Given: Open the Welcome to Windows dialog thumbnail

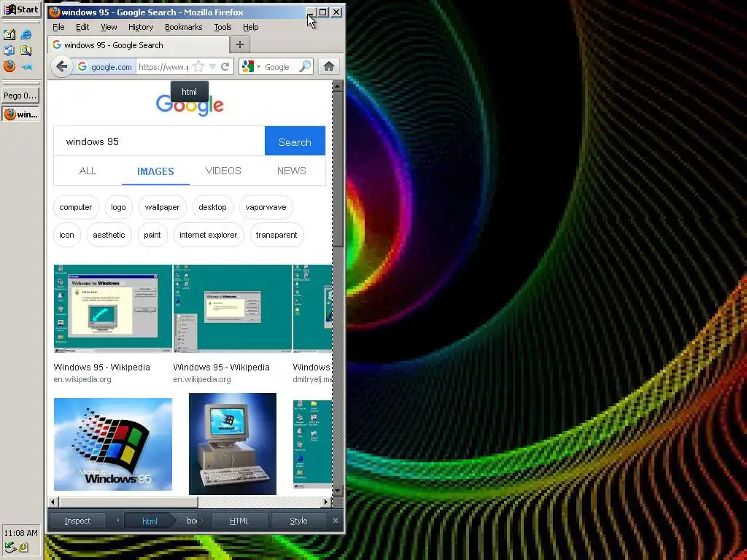Looking at the screenshot, I should pyautogui.click(x=113, y=308).
